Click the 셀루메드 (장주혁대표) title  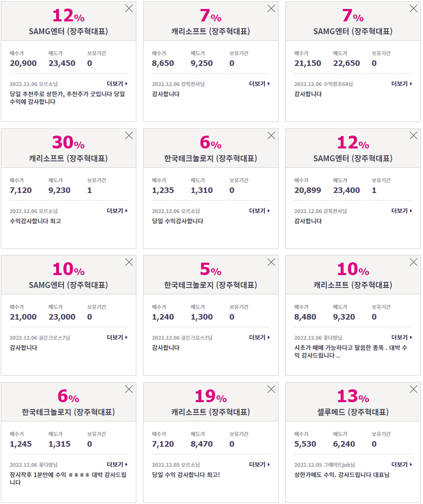[x=353, y=412]
